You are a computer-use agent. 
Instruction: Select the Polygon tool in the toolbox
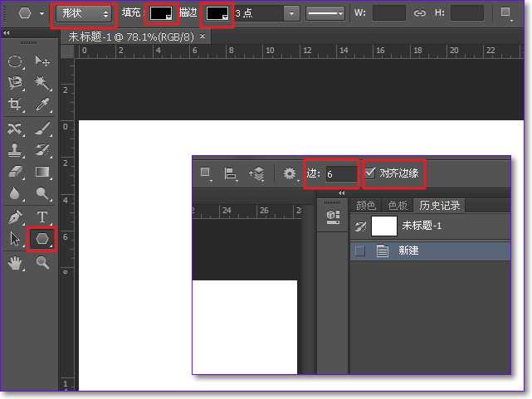coord(41,239)
